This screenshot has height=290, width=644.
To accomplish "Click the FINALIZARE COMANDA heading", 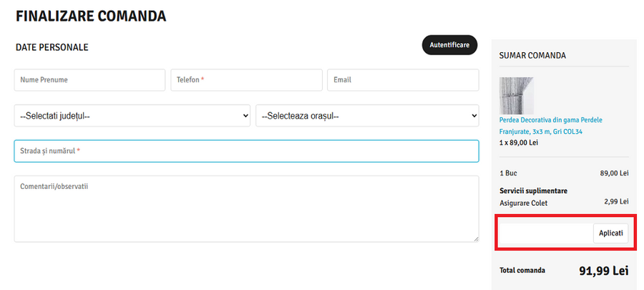I will click(91, 16).
